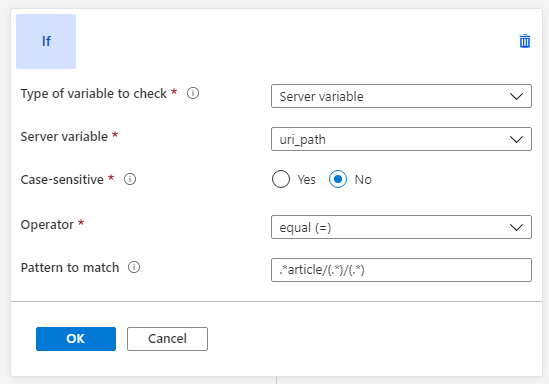Click the 'Server variable' field label
The image size is (549, 384).
(64, 137)
